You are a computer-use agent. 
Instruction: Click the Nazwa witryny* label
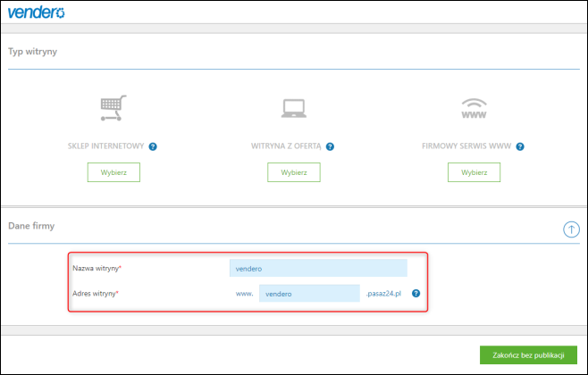[x=97, y=268]
